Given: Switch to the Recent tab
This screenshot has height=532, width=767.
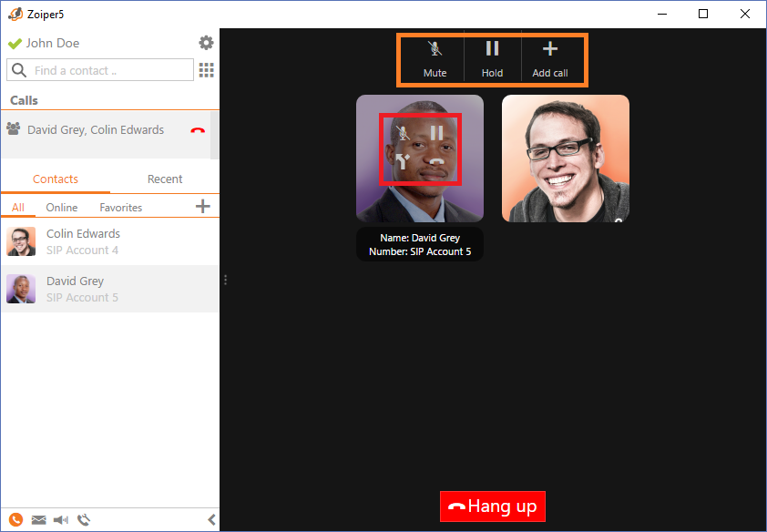Looking at the screenshot, I should point(165,179).
